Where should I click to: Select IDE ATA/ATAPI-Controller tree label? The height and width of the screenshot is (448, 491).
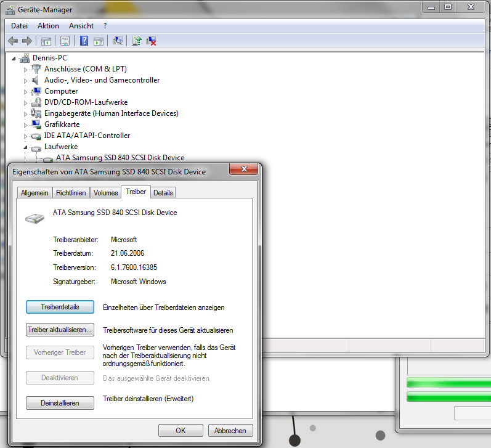coord(87,136)
